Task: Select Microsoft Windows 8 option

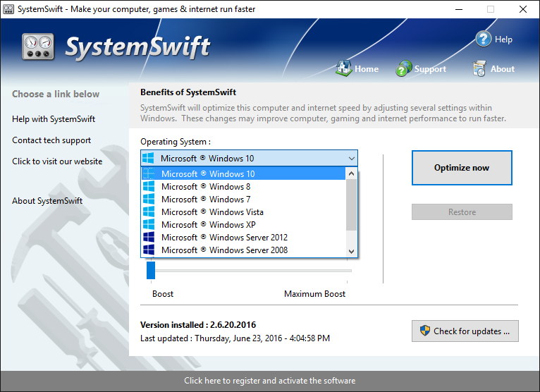Action: (x=243, y=186)
